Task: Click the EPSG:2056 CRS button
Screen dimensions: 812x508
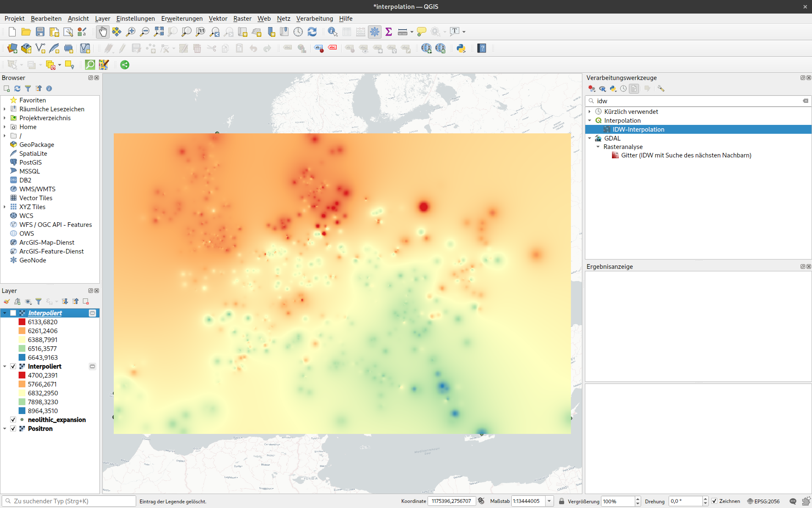Action: 763,501
